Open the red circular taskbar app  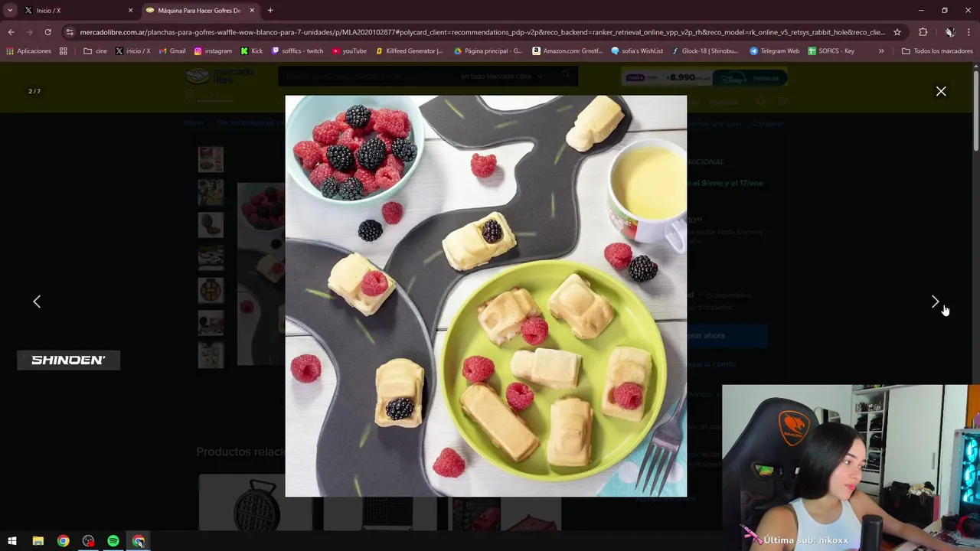click(x=88, y=541)
